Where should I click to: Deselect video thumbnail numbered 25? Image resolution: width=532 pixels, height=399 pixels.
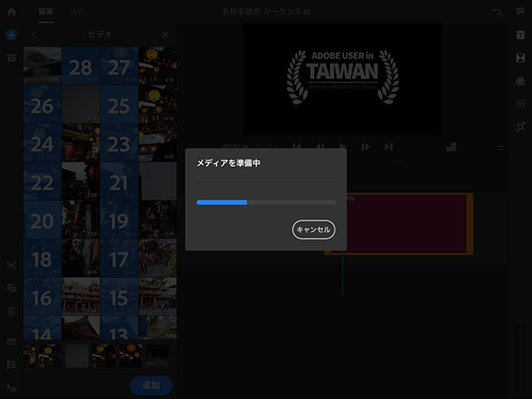[119, 105]
